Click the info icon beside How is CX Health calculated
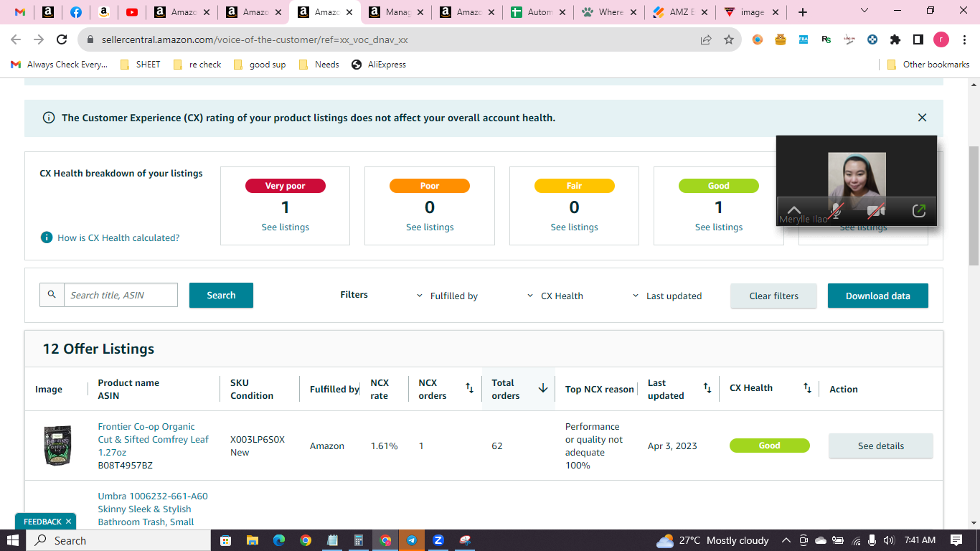The image size is (980, 551). (x=47, y=237)
